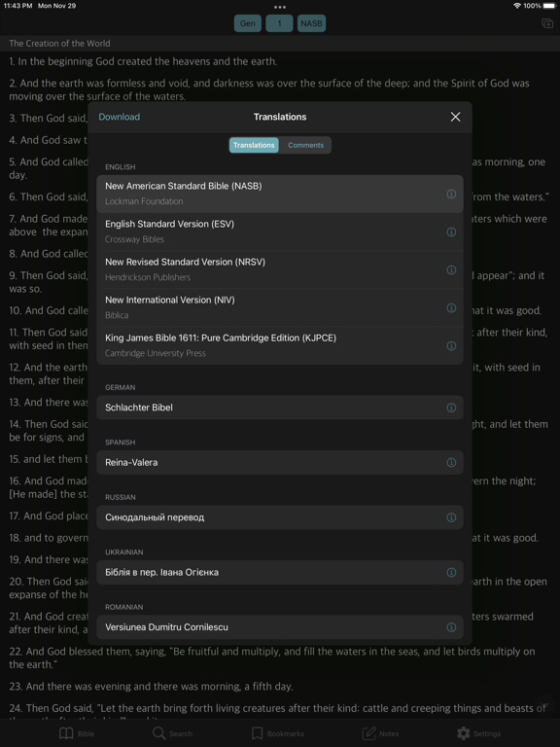Open info for King James Bible 1611

(451, 346)
